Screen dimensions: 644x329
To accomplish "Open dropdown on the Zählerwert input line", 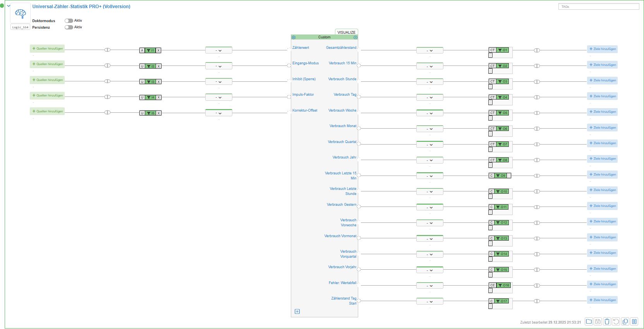I will (x=219, y=50).
